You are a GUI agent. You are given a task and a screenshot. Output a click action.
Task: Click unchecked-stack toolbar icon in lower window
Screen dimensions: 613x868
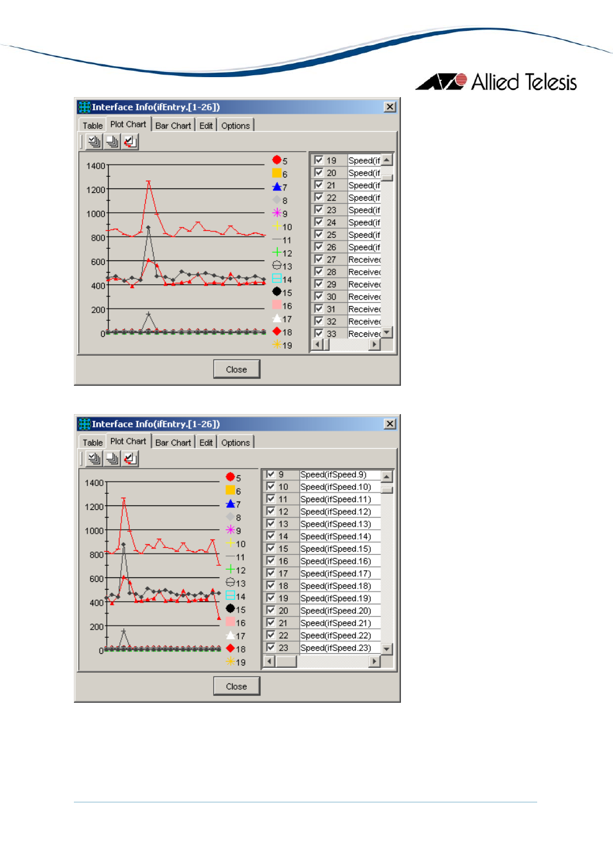112,458
